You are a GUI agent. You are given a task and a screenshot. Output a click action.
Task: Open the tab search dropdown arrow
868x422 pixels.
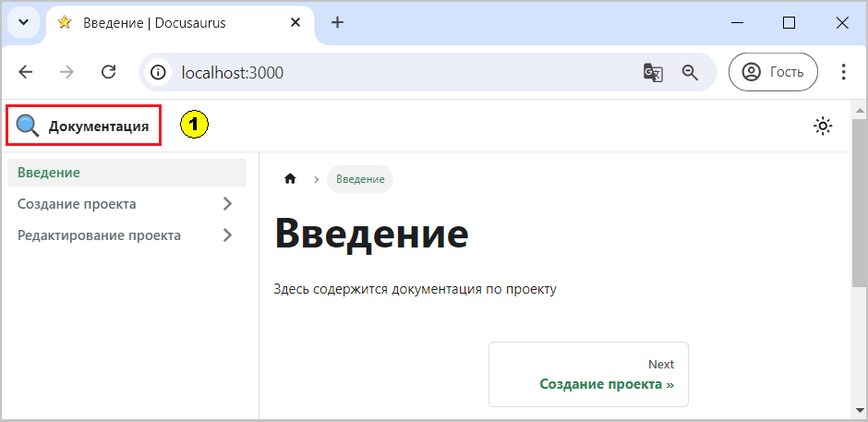click(23, 23)
